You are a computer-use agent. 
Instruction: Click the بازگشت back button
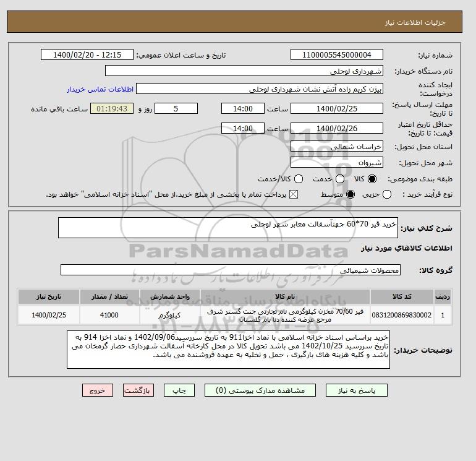coord(138,390)
